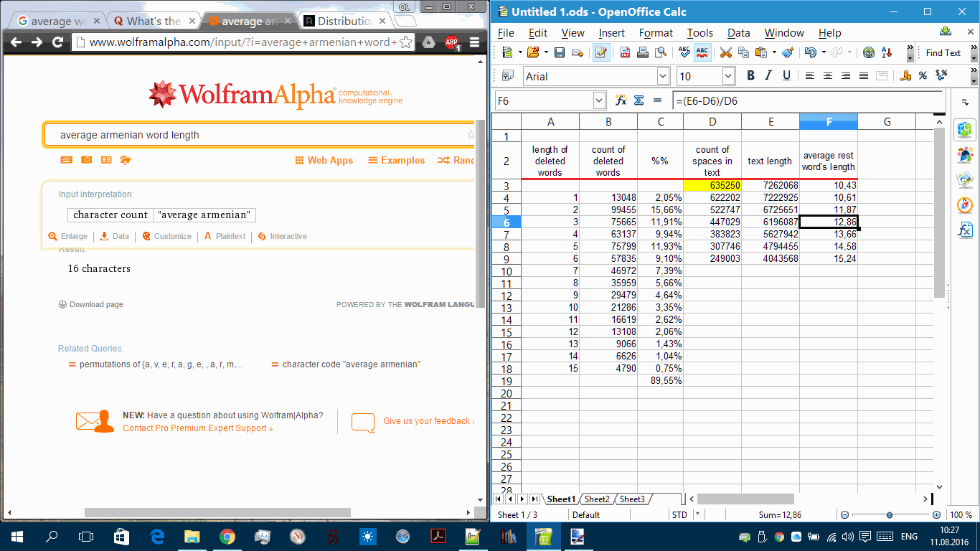The height and width of the screenshot is (551, 980).
Task: Toggle Edit File mode button
Action: tap(601, 52)
